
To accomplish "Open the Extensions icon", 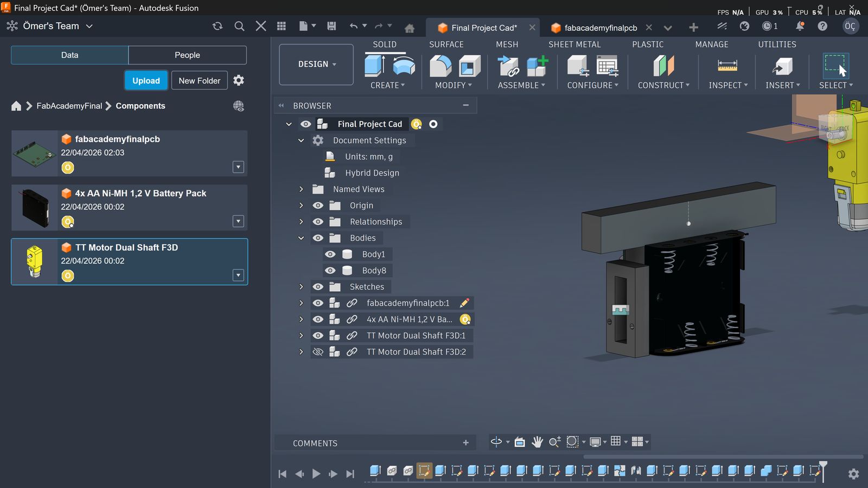I will (x=722, y=26).
